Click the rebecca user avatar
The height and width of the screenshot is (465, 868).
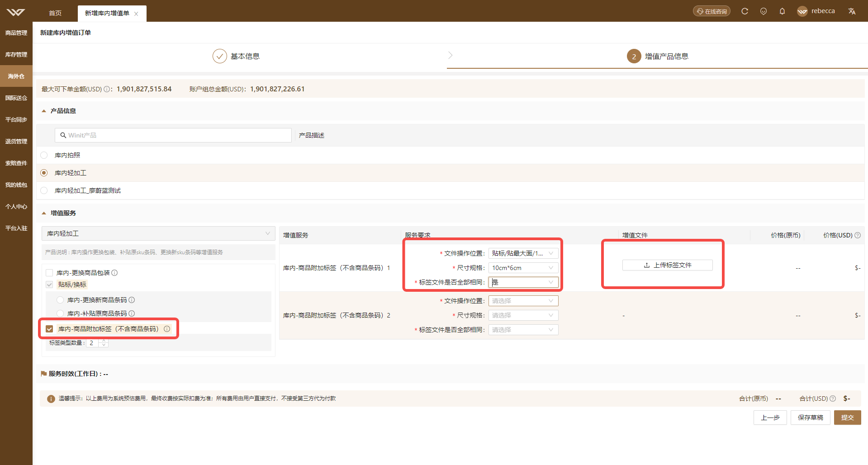pyautogui.click(x=802, y=11)
